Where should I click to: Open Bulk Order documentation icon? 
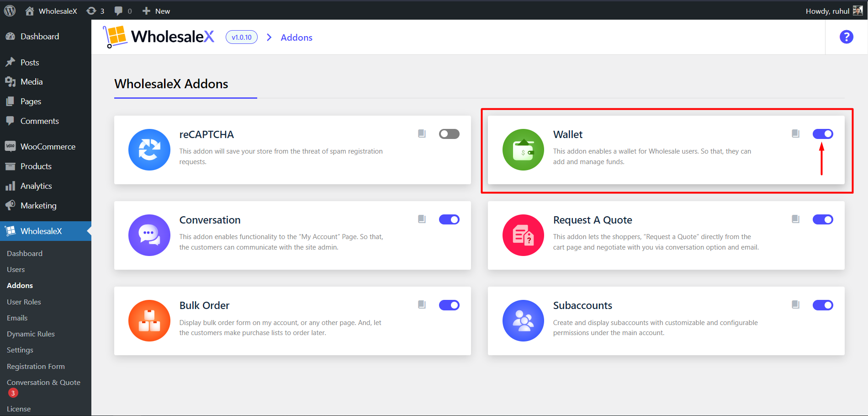(x=422, y=304)
